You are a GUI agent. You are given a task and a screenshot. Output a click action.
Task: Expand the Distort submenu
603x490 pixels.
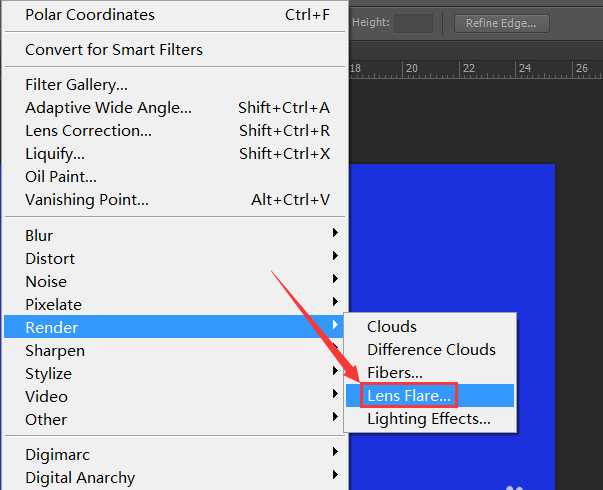(50, 259)
